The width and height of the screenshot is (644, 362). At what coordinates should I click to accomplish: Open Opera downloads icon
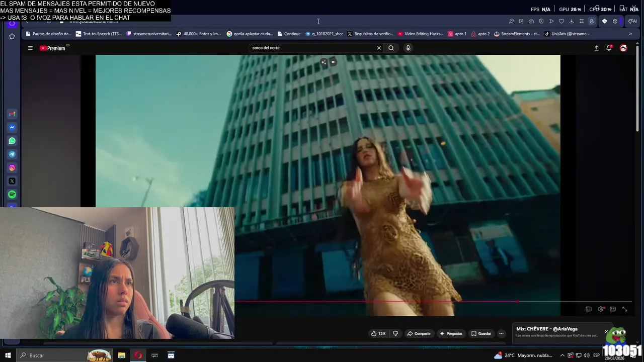coord(572,21)
